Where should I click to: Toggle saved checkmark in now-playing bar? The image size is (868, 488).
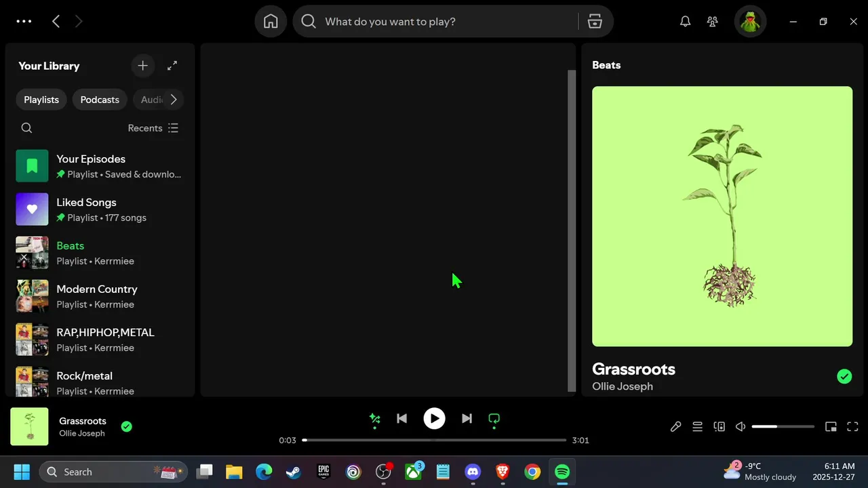point(126,426)
